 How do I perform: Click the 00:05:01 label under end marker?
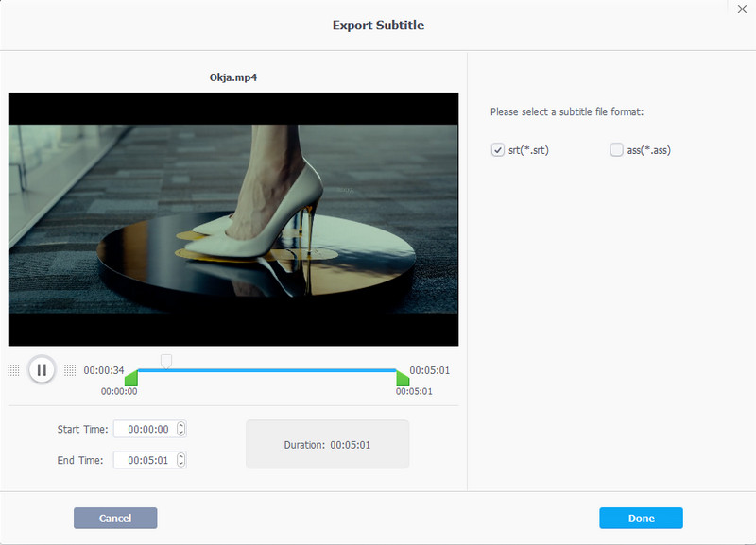(x=414, y=391)
